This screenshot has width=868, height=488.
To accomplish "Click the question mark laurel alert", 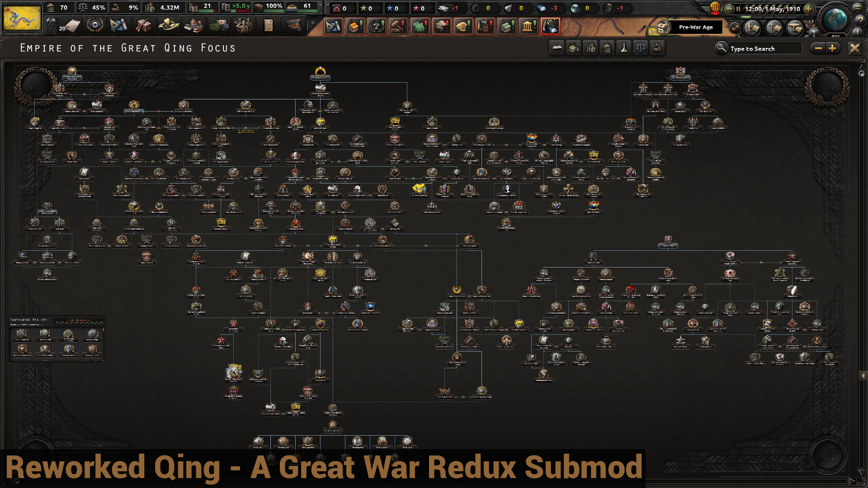I will pyautogui.click(x=377, y=26).
